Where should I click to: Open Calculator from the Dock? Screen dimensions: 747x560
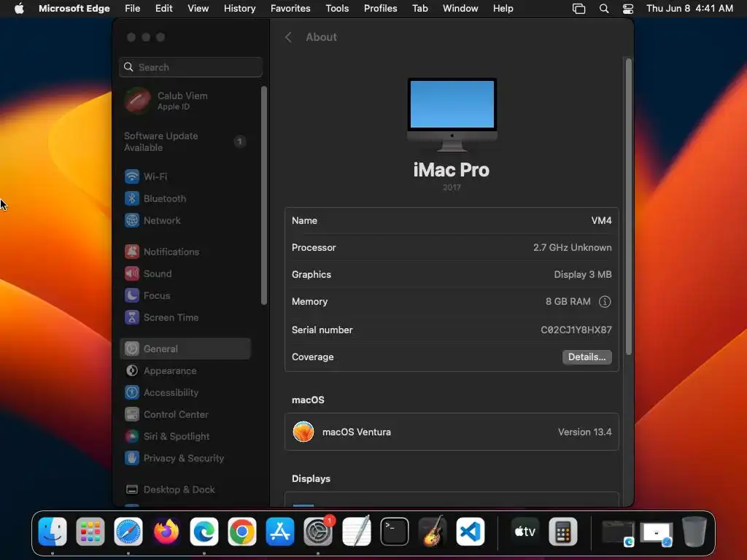pyautogui.click(x=563, y=532)
